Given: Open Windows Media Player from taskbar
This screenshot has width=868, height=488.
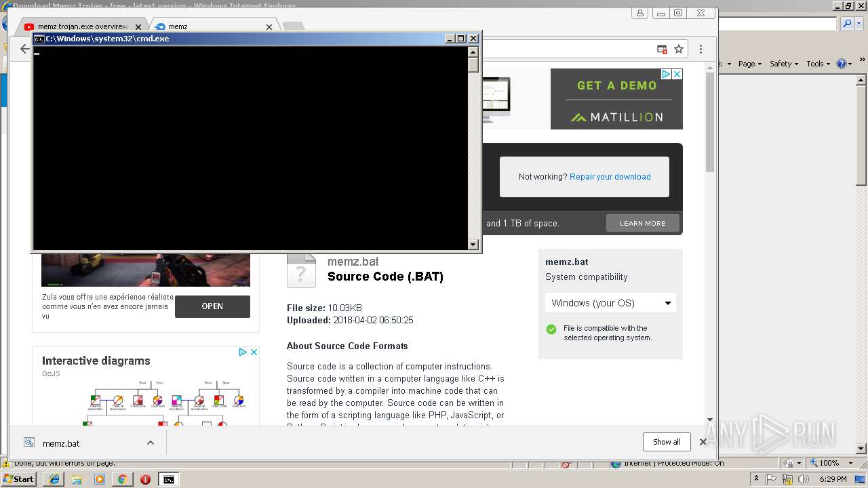Looking at the screenshot, I should pyautogui.click(x=100, y=479).
